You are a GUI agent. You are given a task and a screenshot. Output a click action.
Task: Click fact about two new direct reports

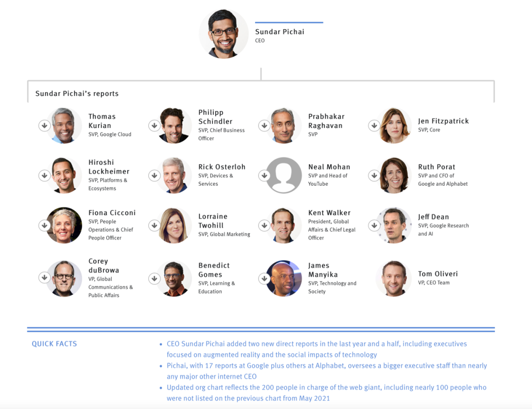(317, 349)
